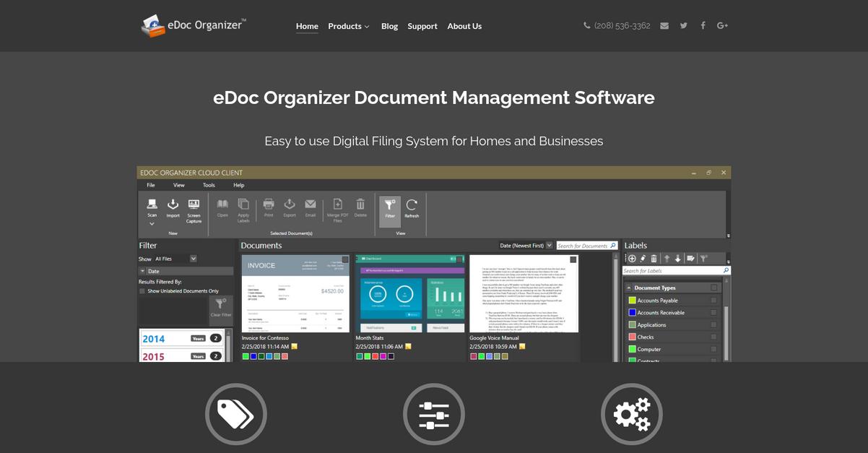This screenshot has height=453, width=868.
Task: Click the delete label trash icon
Action: tap(654, 258)
